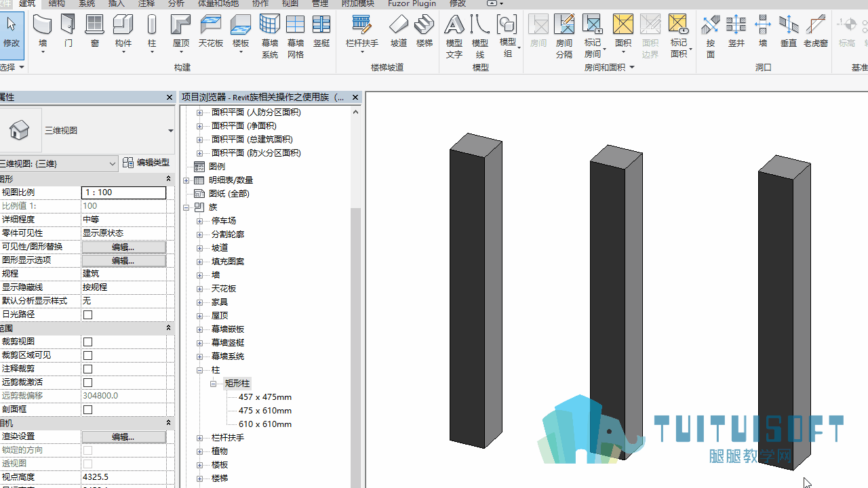Enable the 注释裁剪 checkbox
This screenshot has height=488, width=868.
pos(87,369)
